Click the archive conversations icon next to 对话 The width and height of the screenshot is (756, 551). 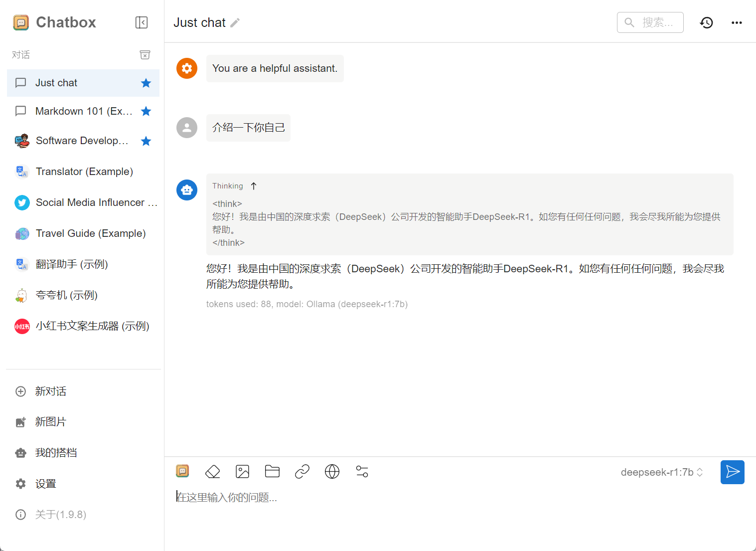pos(145,55)
